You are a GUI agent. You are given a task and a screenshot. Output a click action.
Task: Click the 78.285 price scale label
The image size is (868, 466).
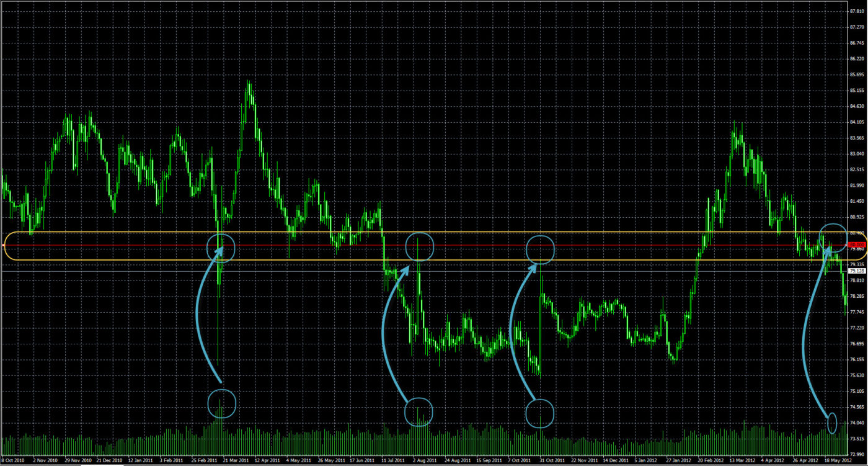pyautogui.click(x=857, y=296)
